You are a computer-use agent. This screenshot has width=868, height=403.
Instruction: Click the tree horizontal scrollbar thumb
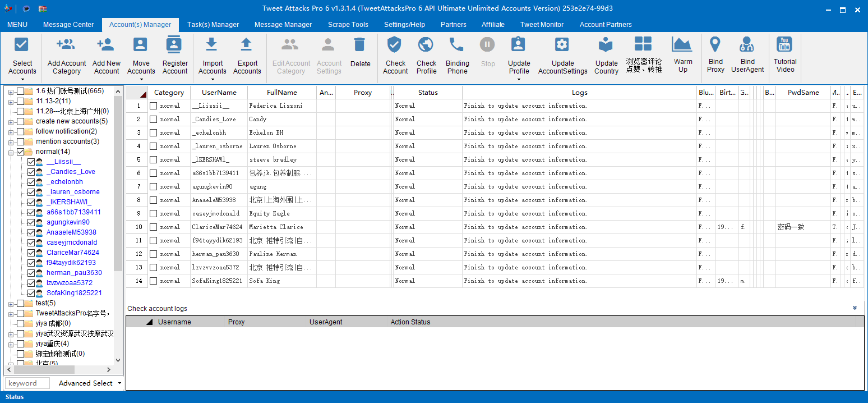click(x=44, y=369)
